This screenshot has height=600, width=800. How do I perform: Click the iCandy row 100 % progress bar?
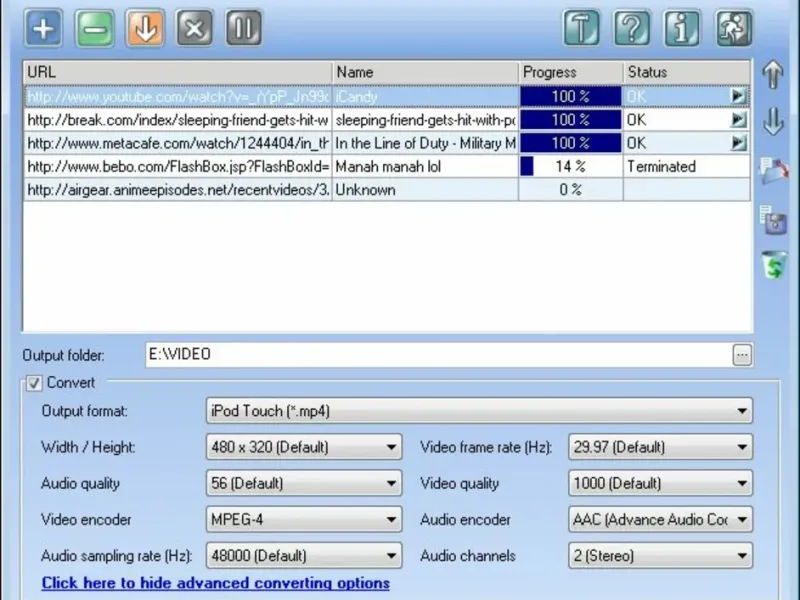[571, 96]
